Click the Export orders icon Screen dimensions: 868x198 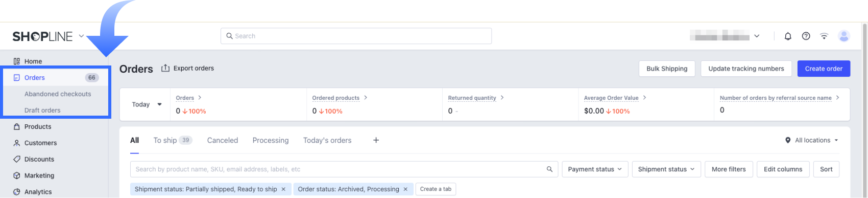point(165,68)
